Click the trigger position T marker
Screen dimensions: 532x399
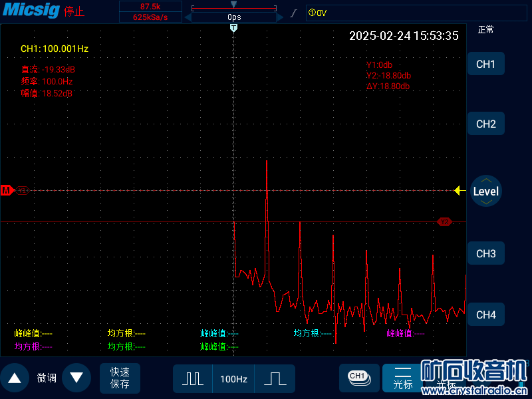pyautogui.click(x=233, y=28)
